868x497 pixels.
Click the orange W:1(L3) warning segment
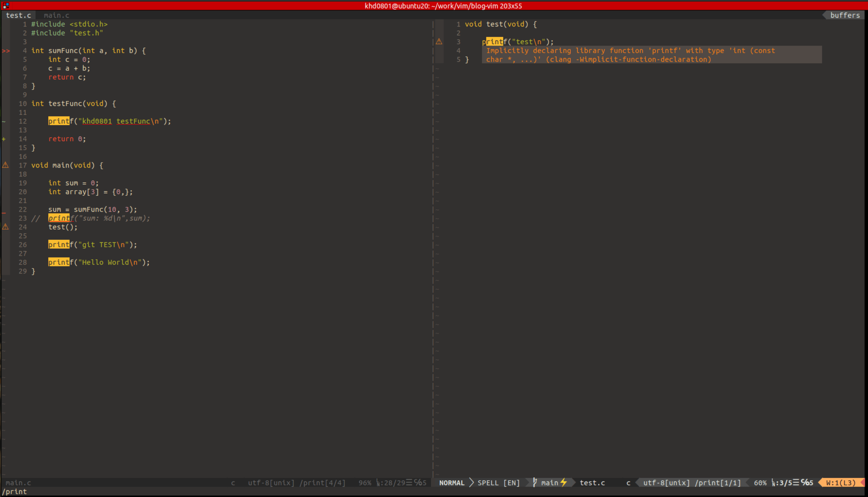pyautogui.click(x=841, y=482)
